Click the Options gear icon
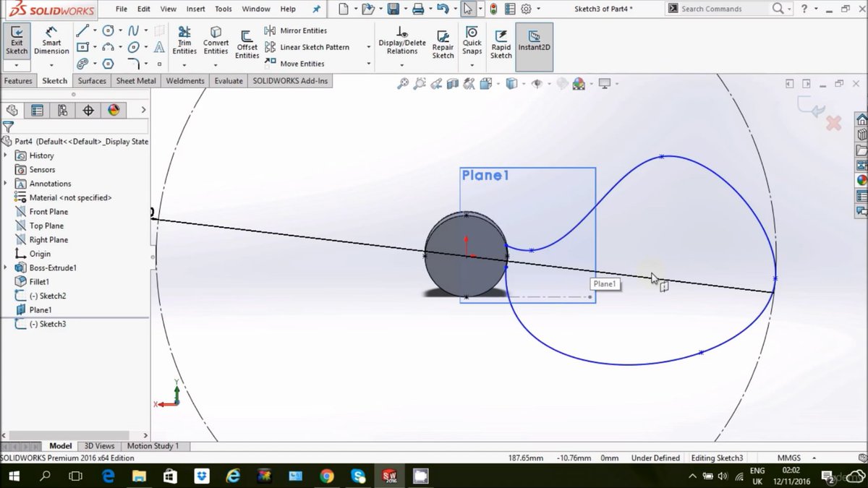868x488 pixels. click(x=526, y=9)
